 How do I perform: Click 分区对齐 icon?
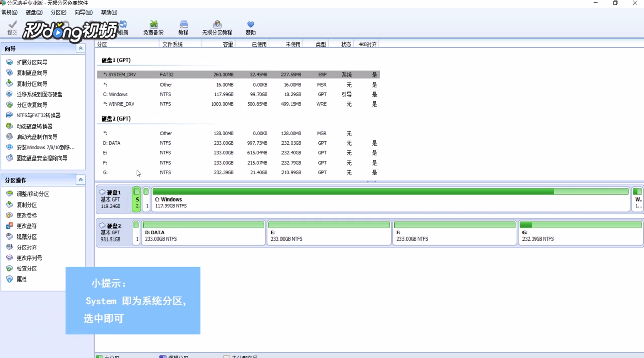tap(9, 247)
